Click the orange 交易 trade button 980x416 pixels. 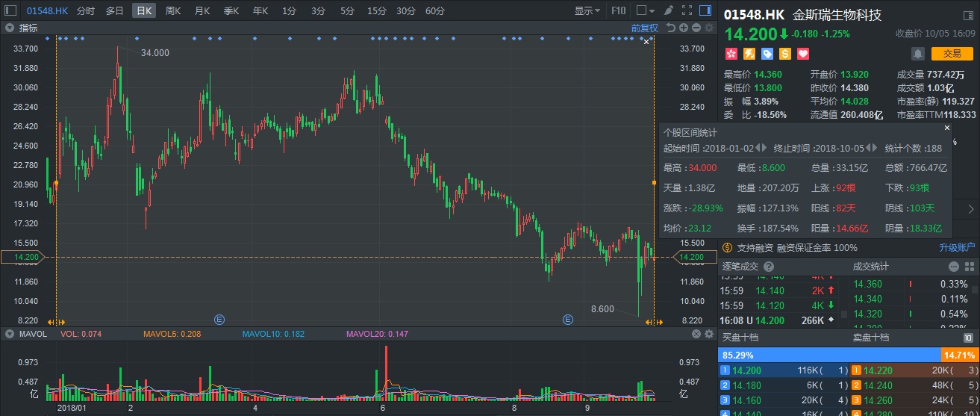952,53
